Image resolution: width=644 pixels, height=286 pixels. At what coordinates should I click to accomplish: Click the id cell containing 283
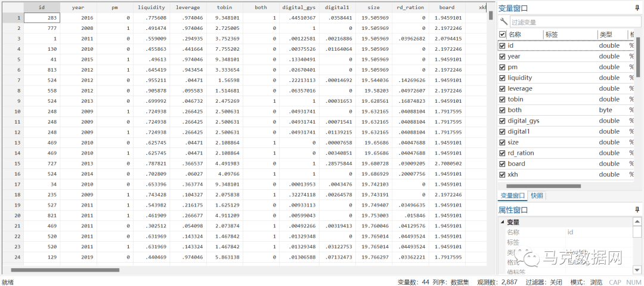(42, 18)
